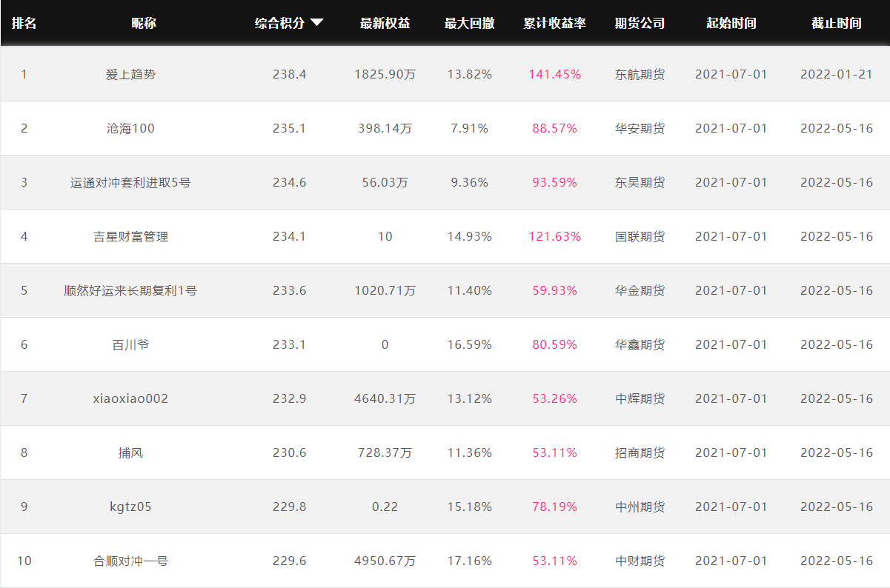Click the 期货公司 column header
890x588 pixels.
pos(640,23)
